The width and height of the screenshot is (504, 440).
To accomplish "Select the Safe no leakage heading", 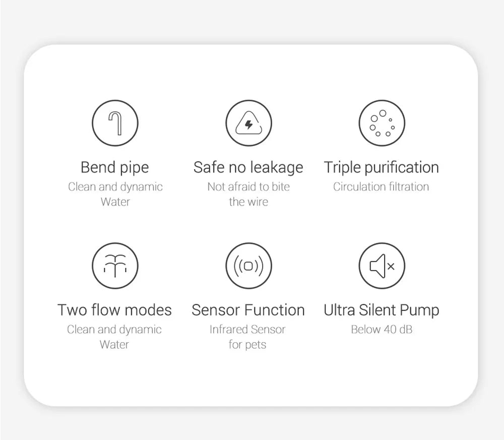I will coord(248,168).
